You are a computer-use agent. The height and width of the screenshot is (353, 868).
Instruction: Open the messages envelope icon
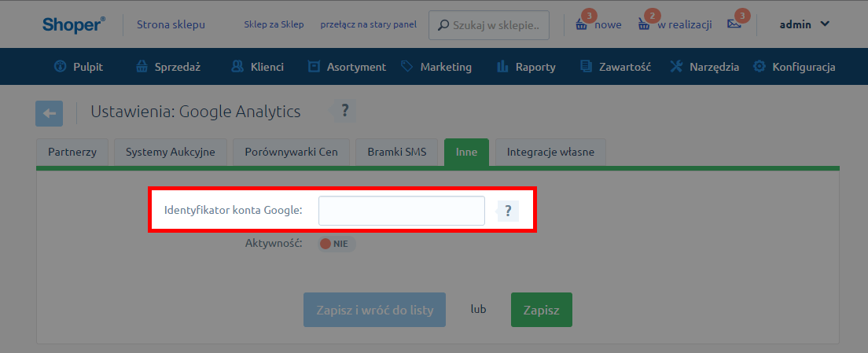pyautogui.click(x=734, y=24)
